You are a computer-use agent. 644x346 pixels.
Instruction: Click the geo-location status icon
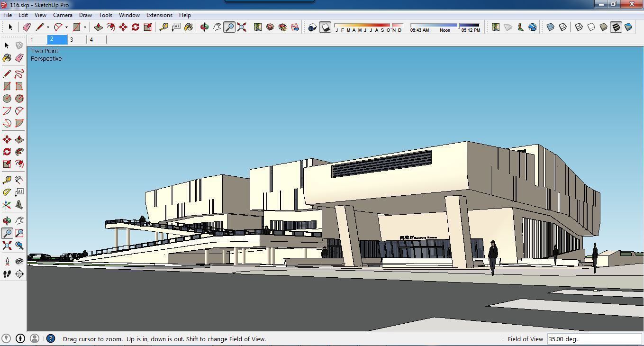coord(7,338)
